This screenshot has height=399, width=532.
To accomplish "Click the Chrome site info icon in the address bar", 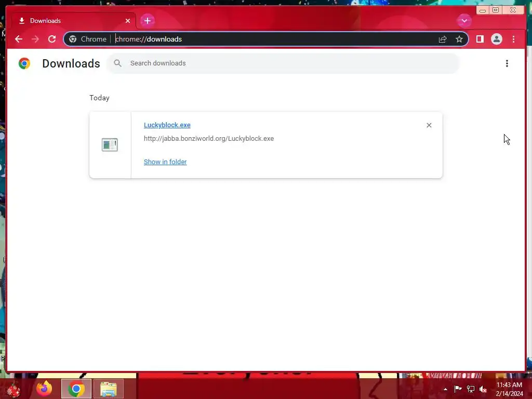I will pos(73,39).
